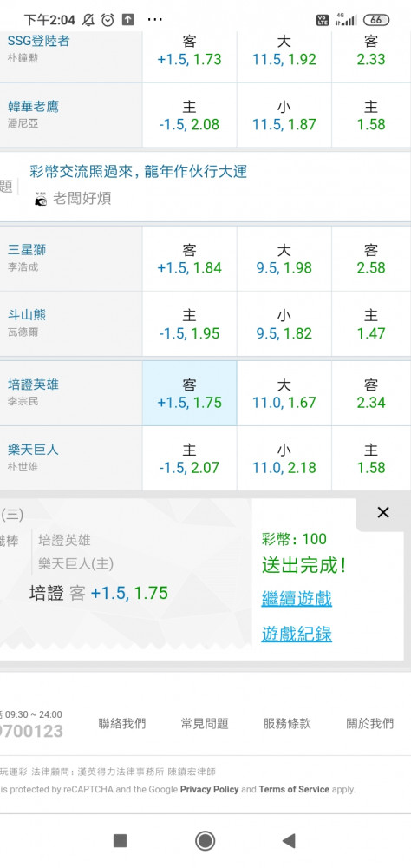
Task: Open 三星獅 team name link
Action: pos(27,250)
